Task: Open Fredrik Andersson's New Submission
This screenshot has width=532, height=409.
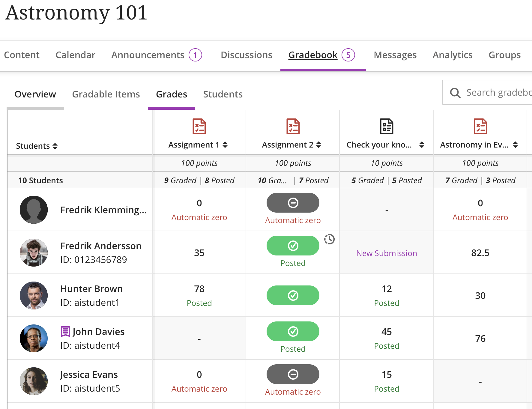Action: tap(386, 253)
